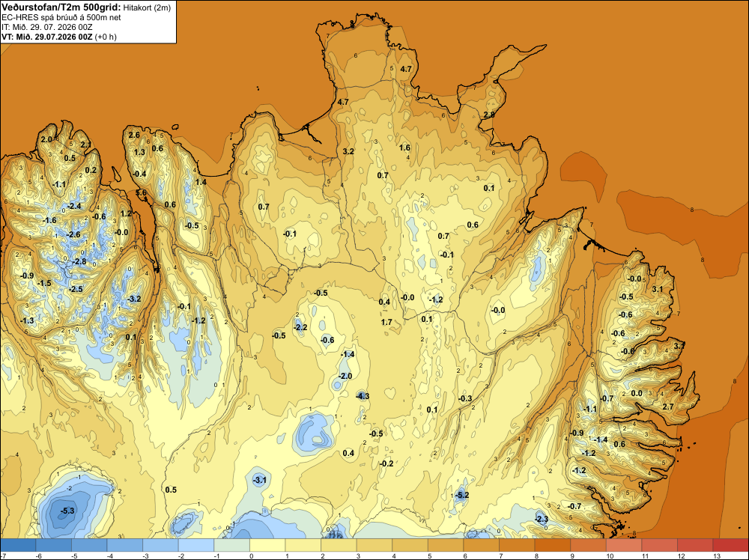Click the -2.2 temperature value
This screenshot has height=560, width=749.
click(300, 327)
